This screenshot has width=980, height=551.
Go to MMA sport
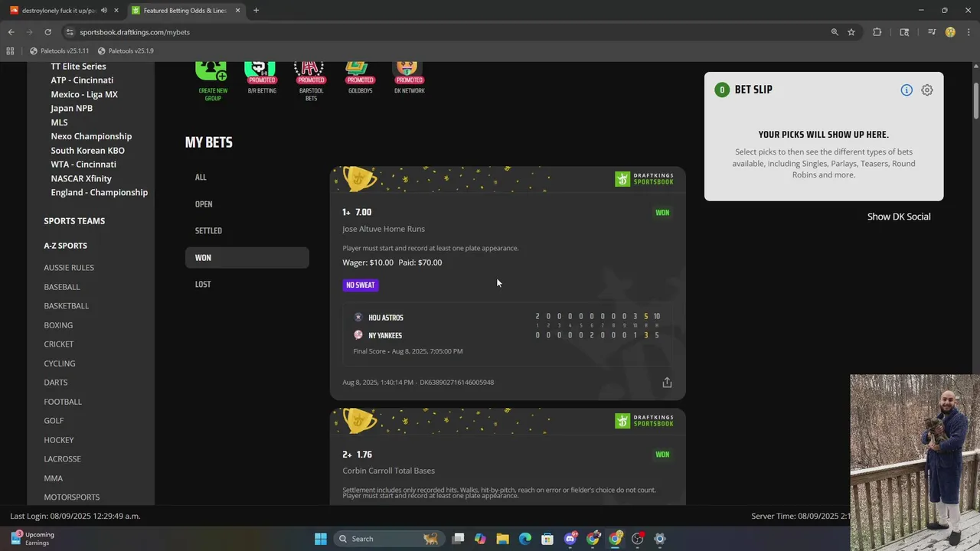pos(54,478)
